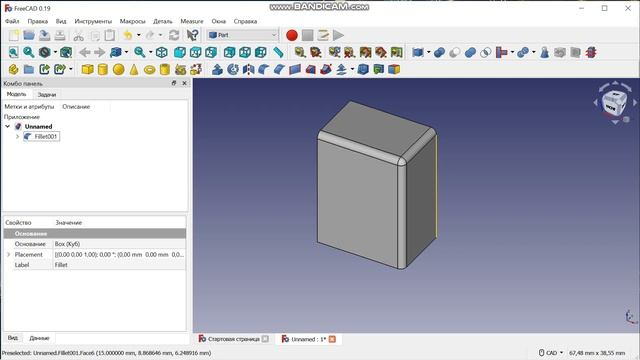Create a new document
This screenshot has height=360, width=640.
tap(14, 35)
